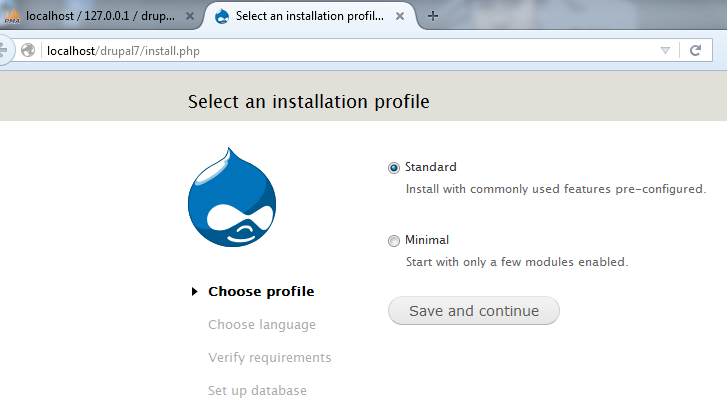Click the browser back arrow button
Viewport: 727px width, 400px height.
tap(4, 50)
